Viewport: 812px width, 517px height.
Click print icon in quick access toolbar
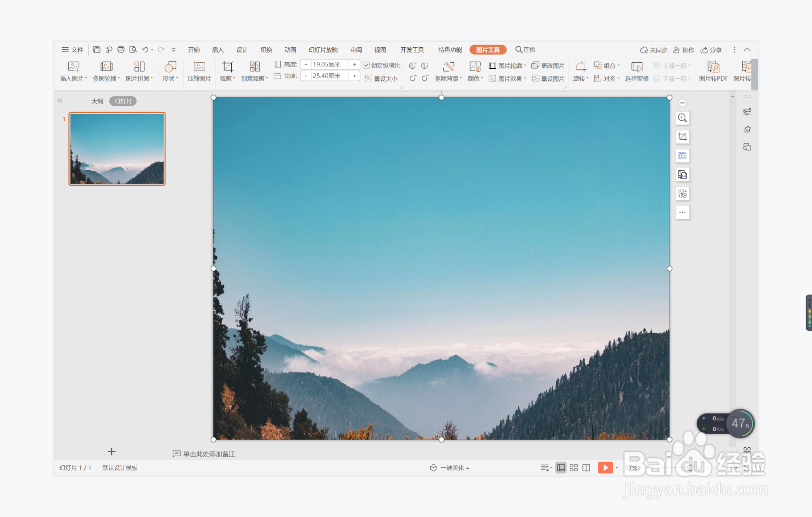[x=121, y=50]
